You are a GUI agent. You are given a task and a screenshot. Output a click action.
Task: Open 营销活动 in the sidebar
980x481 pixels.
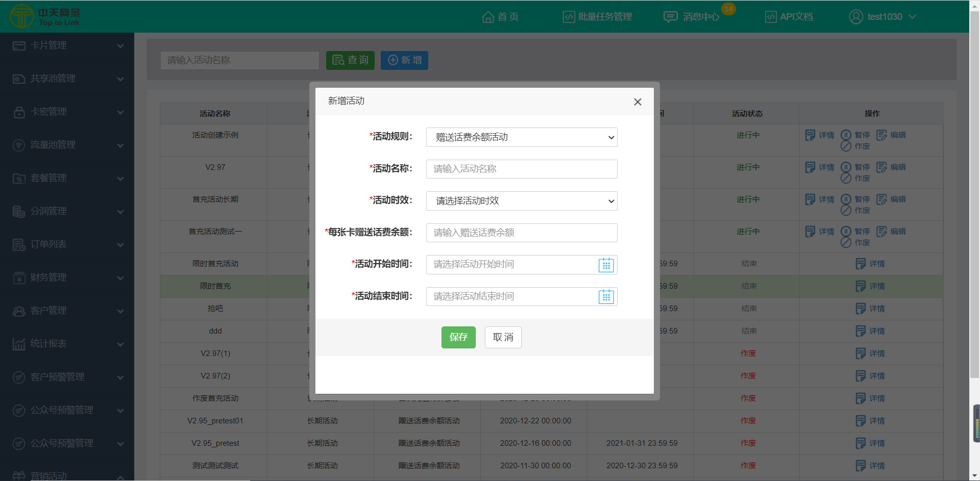point(67,475)
